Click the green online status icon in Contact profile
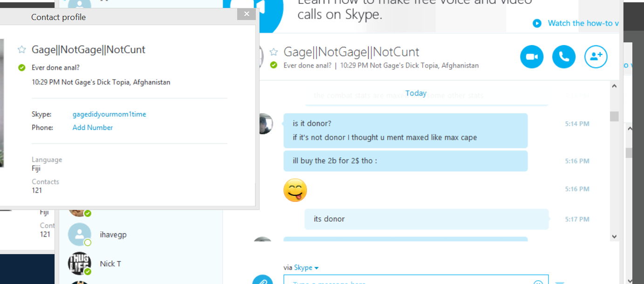Screen dimensions: 644x284 click(21, 68)
